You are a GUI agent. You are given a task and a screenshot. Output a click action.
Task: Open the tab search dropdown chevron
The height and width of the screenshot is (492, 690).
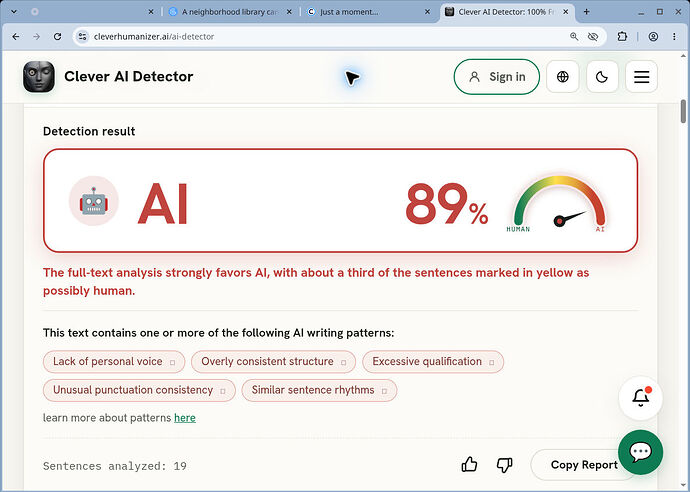click(x=14, y=12)
